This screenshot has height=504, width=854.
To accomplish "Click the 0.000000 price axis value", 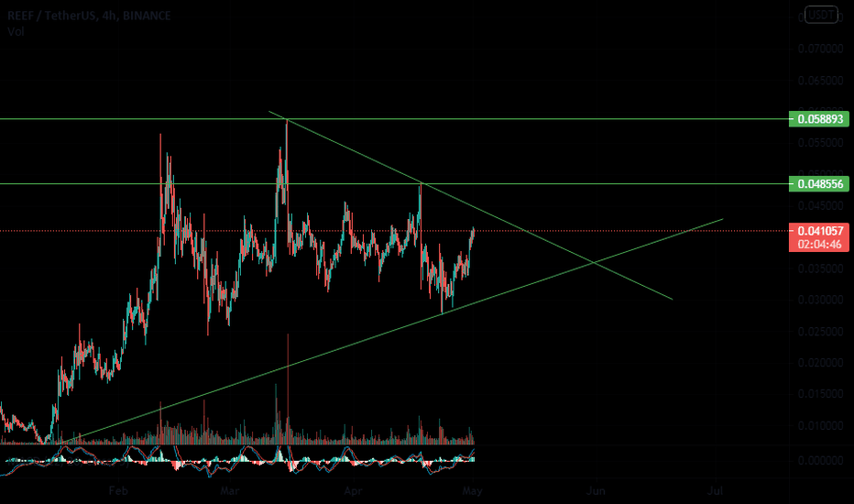I will click(821, 461).
